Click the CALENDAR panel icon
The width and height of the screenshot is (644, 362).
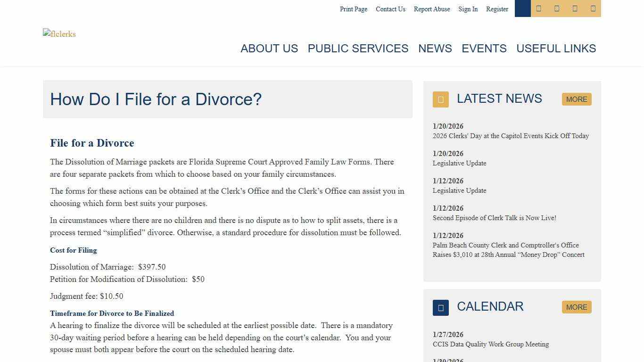[x=440, y=307]
